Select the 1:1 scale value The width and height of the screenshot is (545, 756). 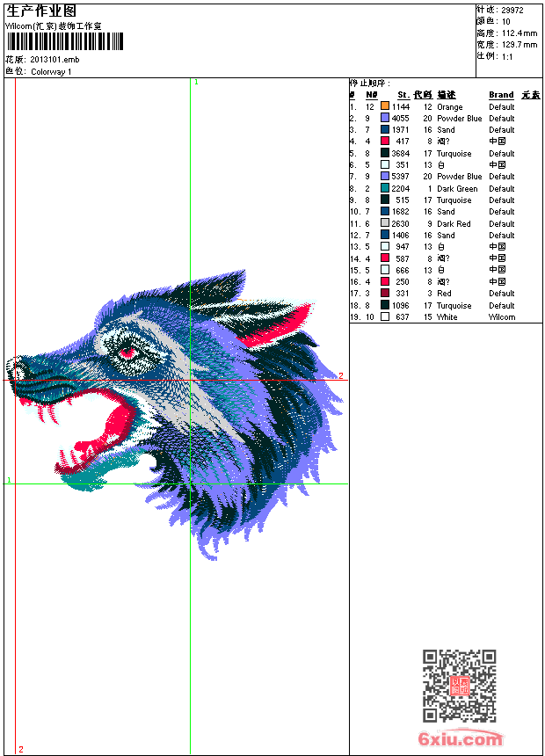tap(507, 57)
